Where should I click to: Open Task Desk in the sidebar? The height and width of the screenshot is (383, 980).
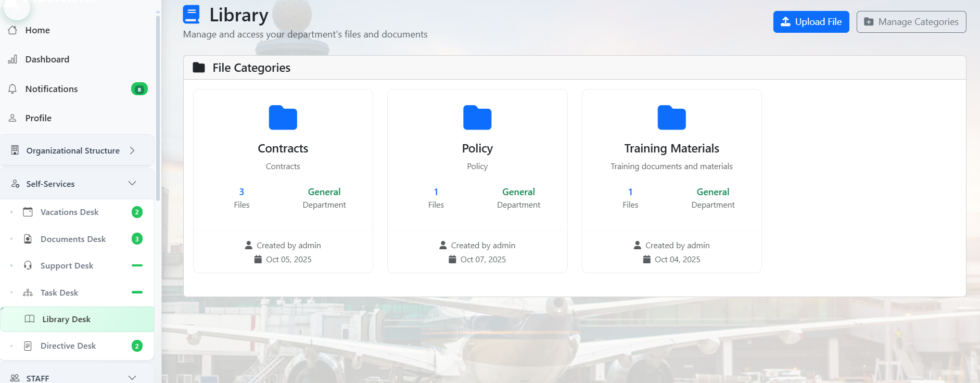(59, 292)
